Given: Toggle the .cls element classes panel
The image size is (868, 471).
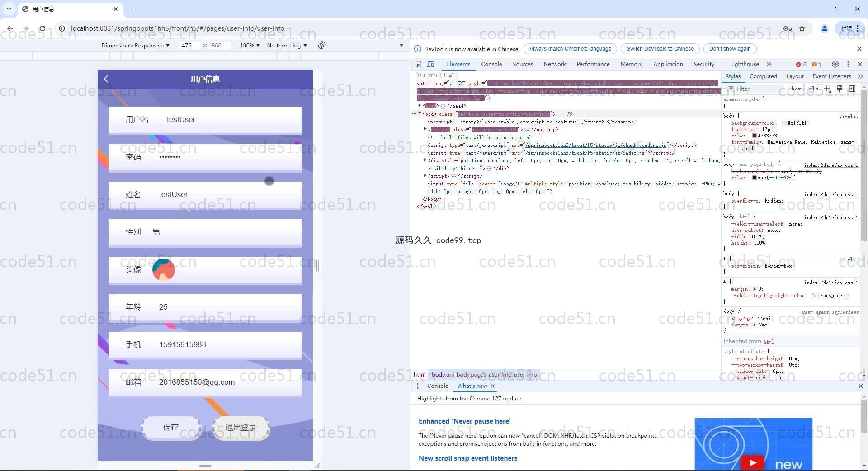Looking at the screenshot, I should 813,89.
